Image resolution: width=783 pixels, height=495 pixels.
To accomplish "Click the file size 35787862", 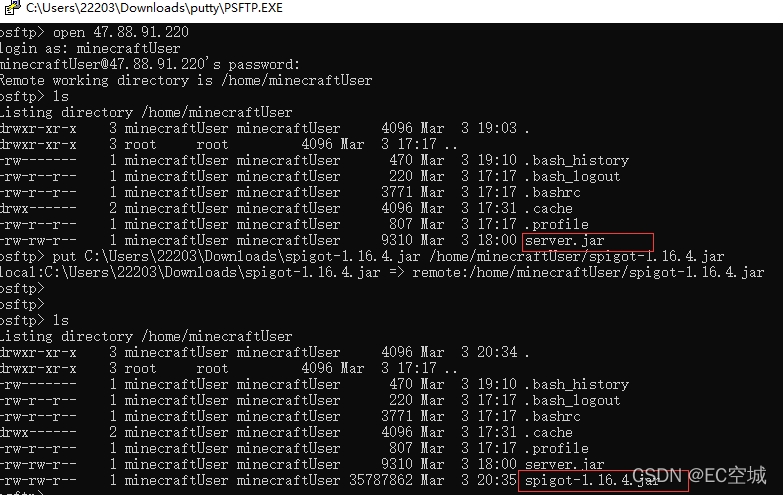I will coord(381,481).
